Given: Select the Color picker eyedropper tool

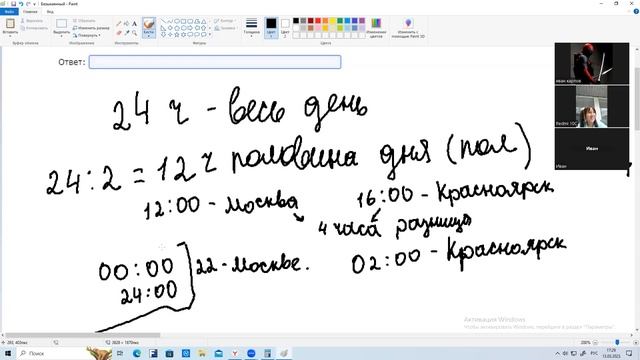Looking at the screenshot, I should click(x=127, y=33).
